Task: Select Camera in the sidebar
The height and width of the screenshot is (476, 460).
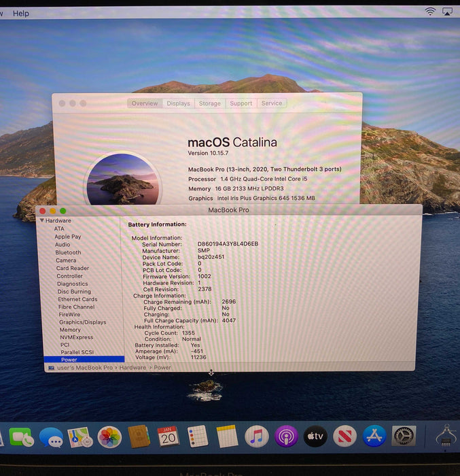Action: tap(66, 260)
